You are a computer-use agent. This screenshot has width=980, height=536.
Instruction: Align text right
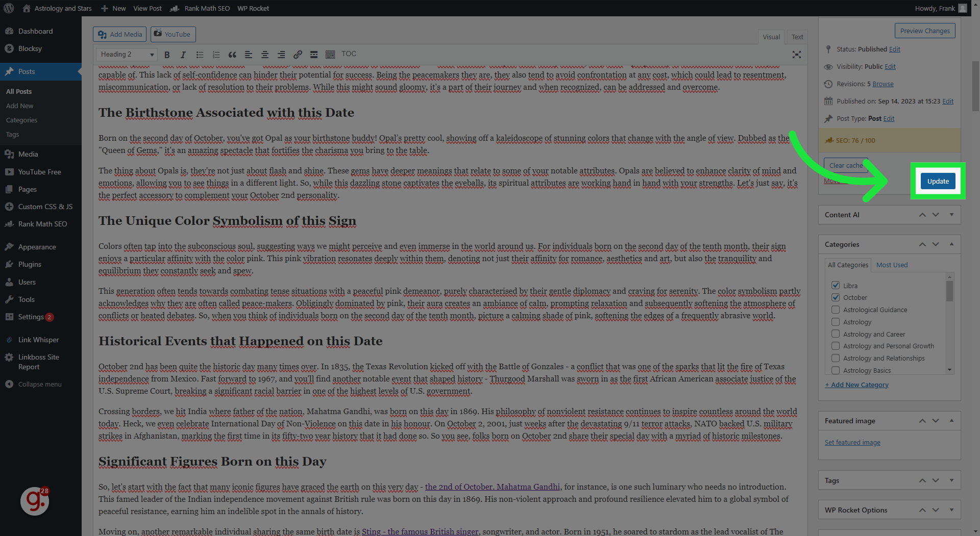pos(281,55)
